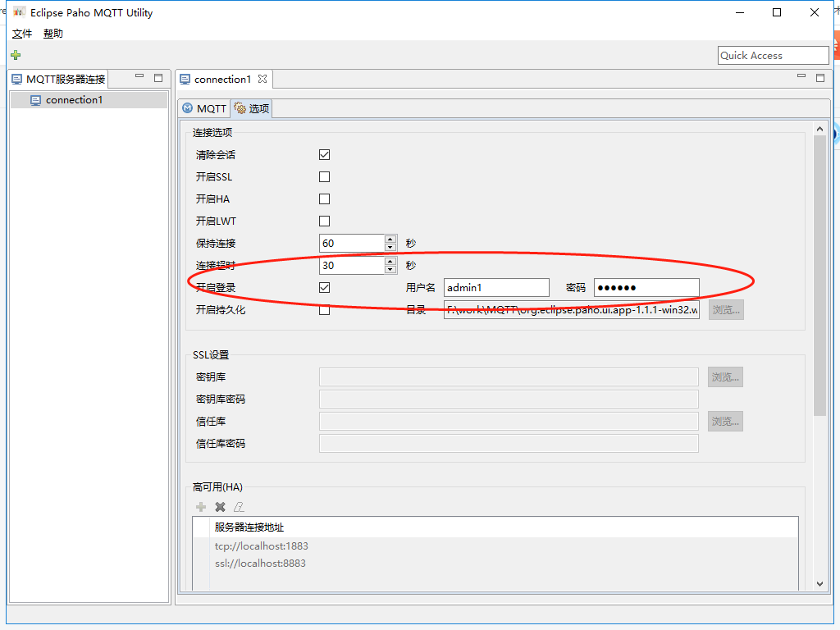Image resolution: width=840 pixels, height=630 pixels.
Task: Click the 密钥库密码 input field
Action: [509, 399]
